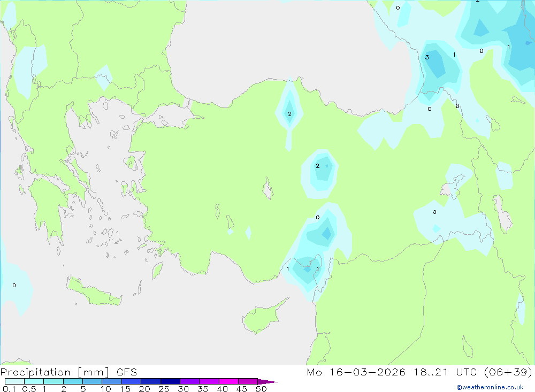Click the '50' legend scale label
The height and width of the screenshot is (392, 535).
click(261, 389)
